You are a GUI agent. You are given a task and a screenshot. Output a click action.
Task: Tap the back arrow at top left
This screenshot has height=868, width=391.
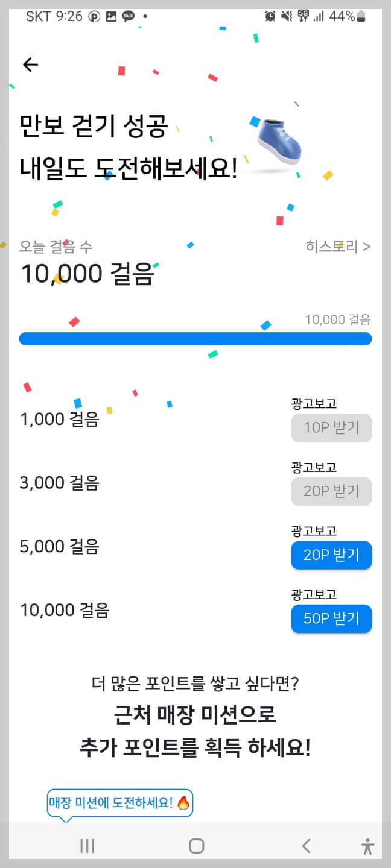coord(30,64)
